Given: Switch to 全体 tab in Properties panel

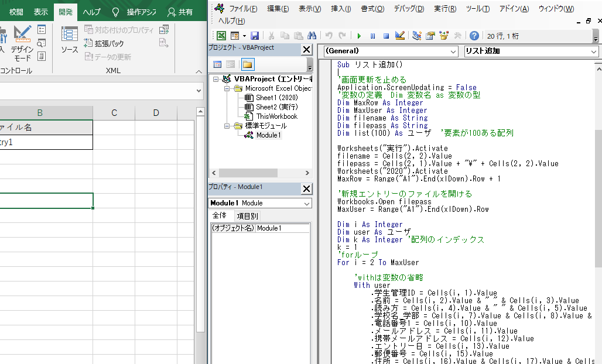Looking at the screenshot, I should 220,215.
